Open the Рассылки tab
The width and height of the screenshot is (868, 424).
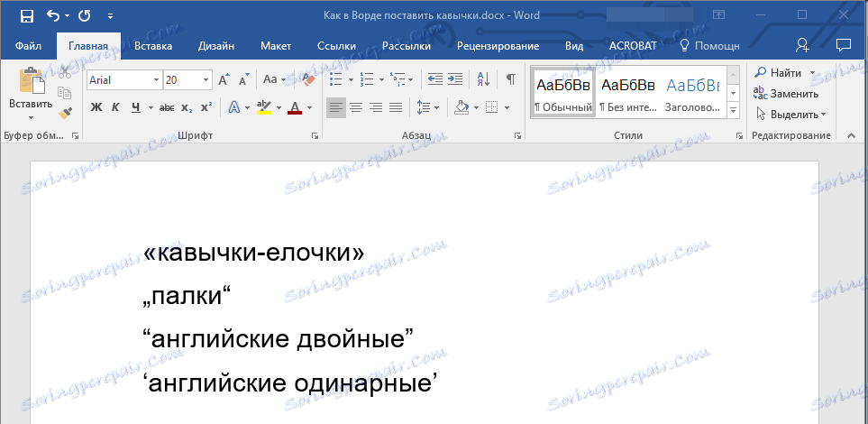click(x=406, y=46)
